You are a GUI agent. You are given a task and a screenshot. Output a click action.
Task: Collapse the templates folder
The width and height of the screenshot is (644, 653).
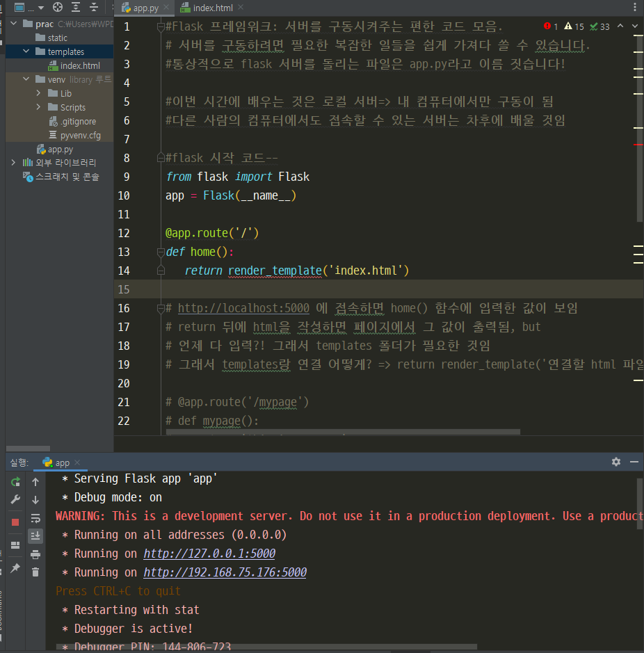pos(26,51)
